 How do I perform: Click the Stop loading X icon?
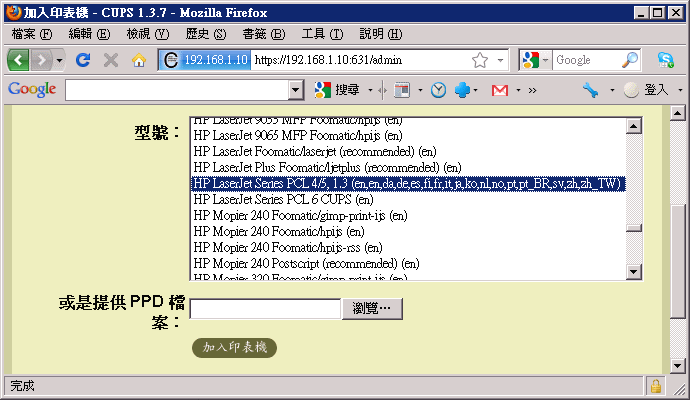click(x=111, y=60)
